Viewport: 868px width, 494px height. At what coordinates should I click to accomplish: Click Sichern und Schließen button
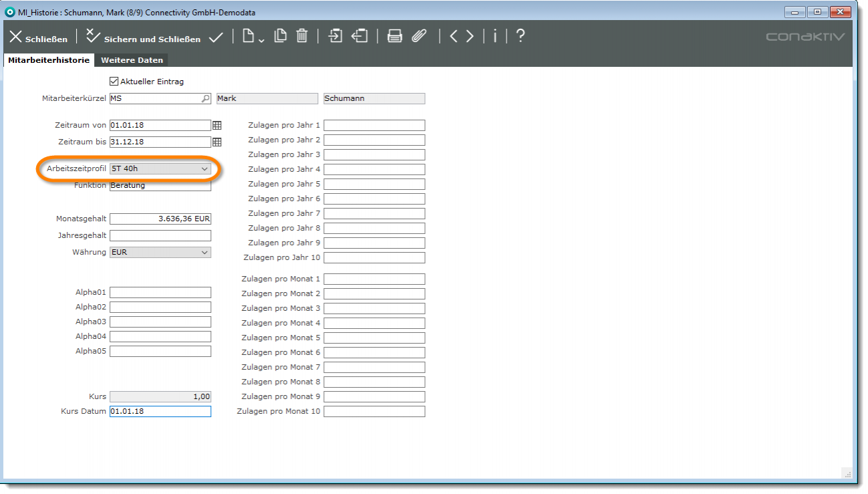click(144, 37)
